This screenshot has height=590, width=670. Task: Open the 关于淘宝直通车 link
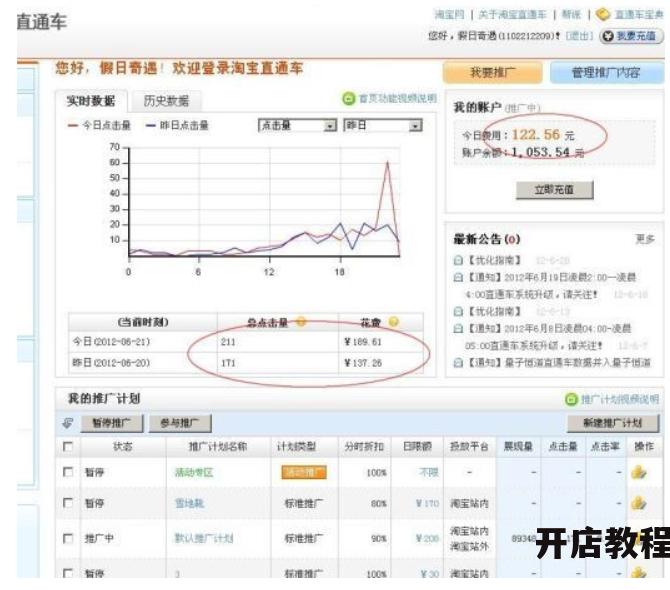coord(512,15)
